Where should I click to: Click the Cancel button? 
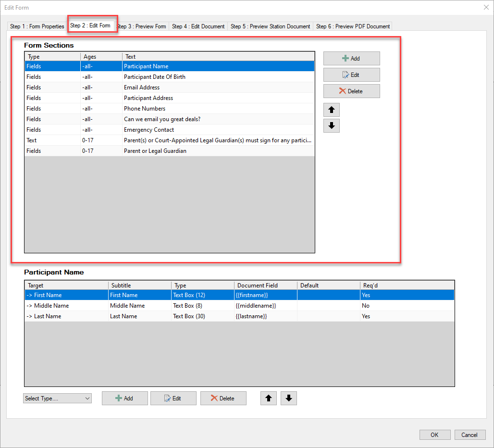[469, 435]
